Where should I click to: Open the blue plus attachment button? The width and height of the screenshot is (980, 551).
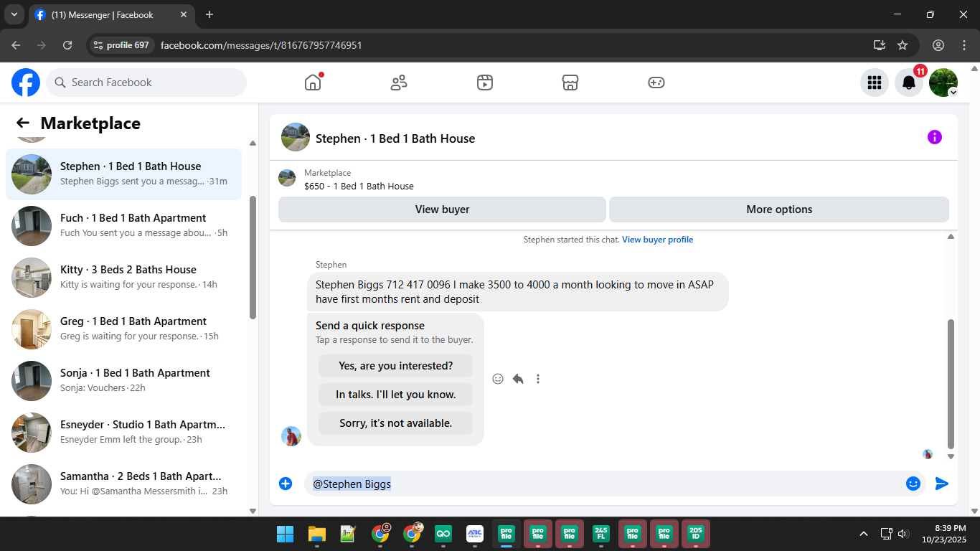pyautogui.click(x=286, y=484)
